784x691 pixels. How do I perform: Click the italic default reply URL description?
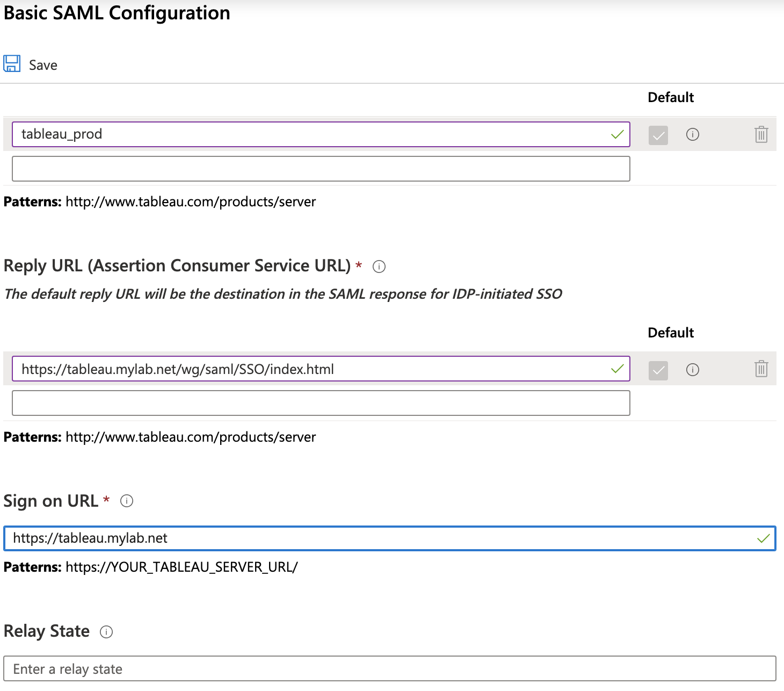point(283,294)
